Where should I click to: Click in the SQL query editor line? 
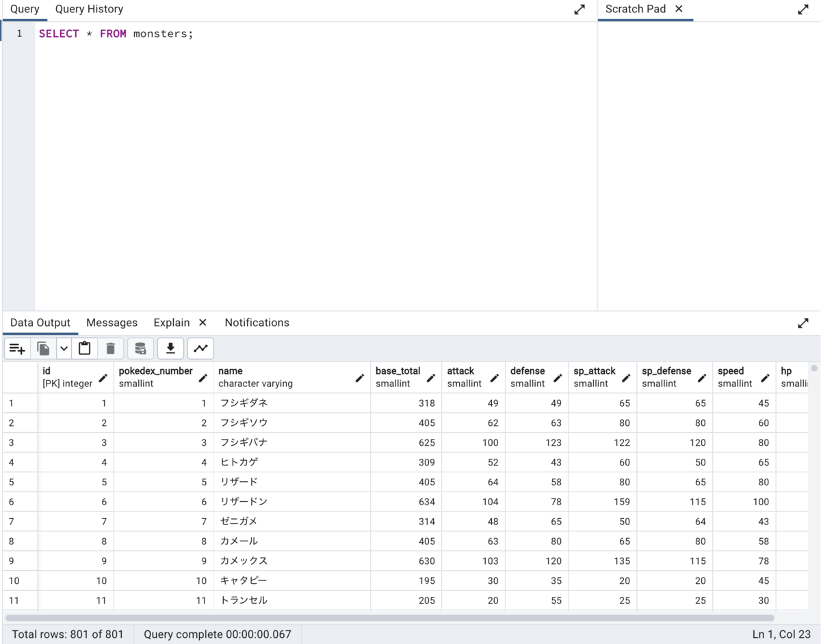coord(315,33)
